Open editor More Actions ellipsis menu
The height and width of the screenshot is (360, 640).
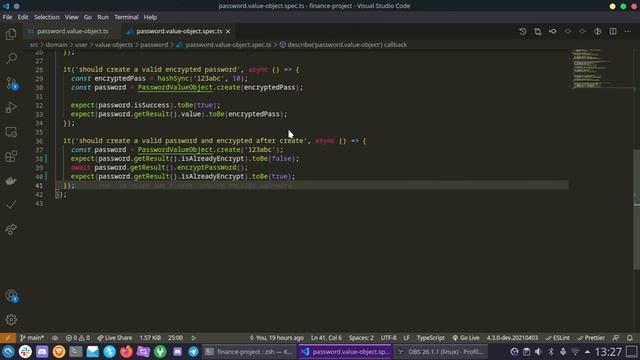pos(628,31)
